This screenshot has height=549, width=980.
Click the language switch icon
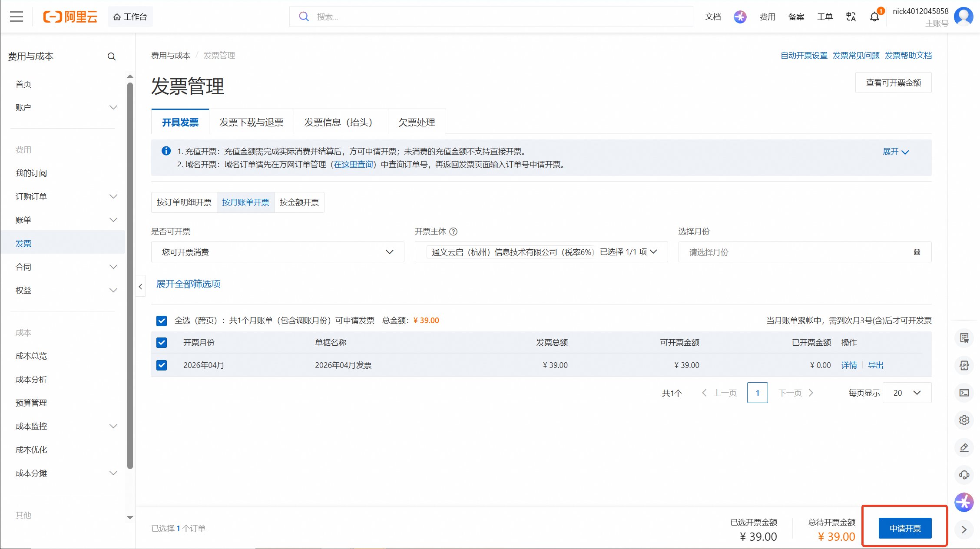pos(851,17)
